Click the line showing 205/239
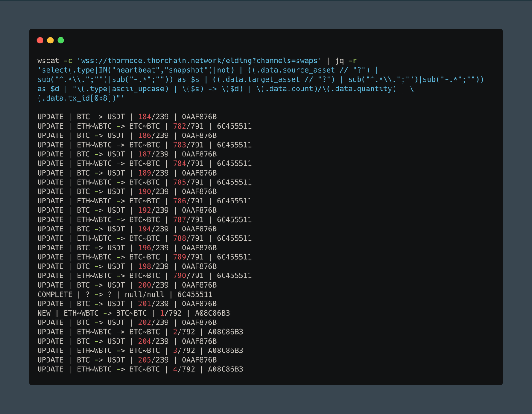Viewport: 532px width, 414px height. point(127,360)
